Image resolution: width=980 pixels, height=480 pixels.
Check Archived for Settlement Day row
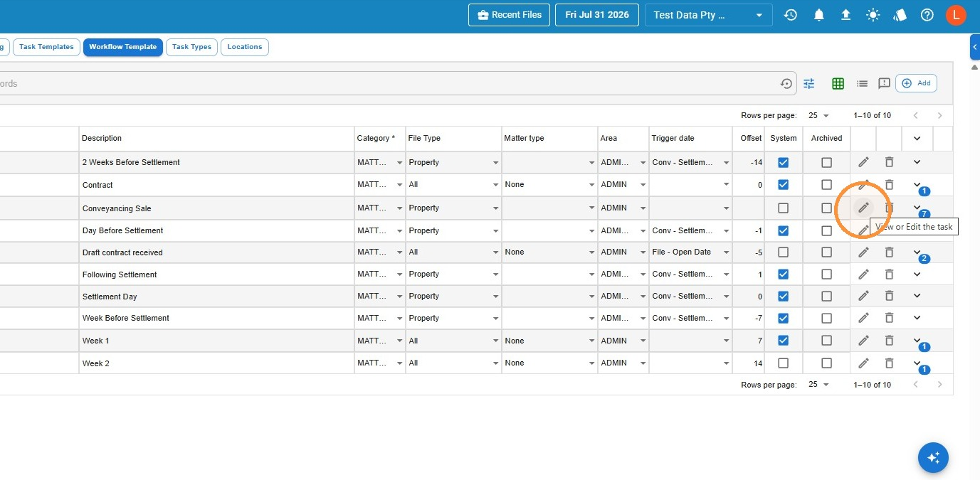pos(826,296)
